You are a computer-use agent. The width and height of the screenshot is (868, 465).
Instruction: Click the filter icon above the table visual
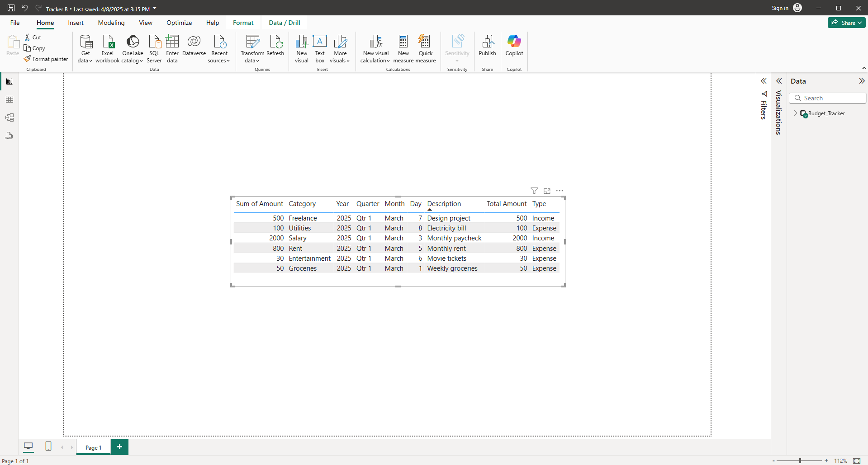(534, 191)
